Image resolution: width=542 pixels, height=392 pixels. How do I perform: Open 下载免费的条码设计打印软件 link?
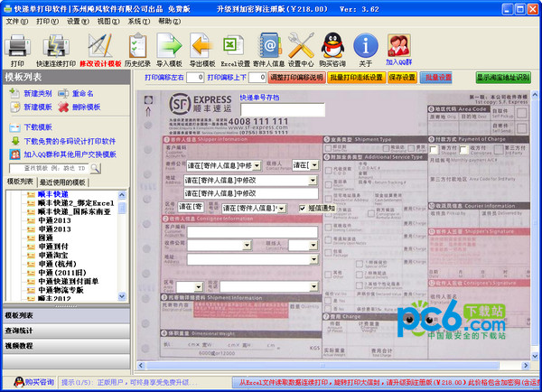pos(70,141)
